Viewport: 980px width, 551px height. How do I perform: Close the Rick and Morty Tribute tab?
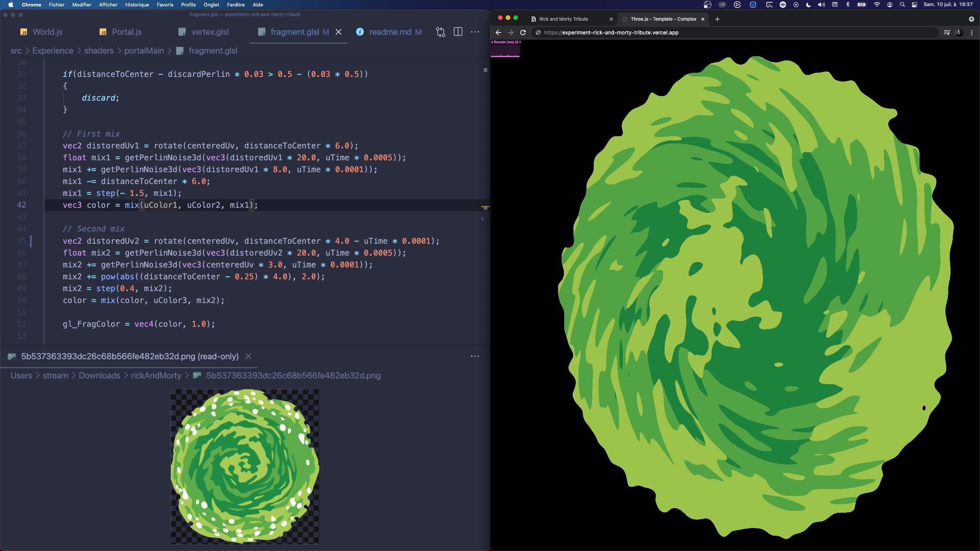(611, 19)
